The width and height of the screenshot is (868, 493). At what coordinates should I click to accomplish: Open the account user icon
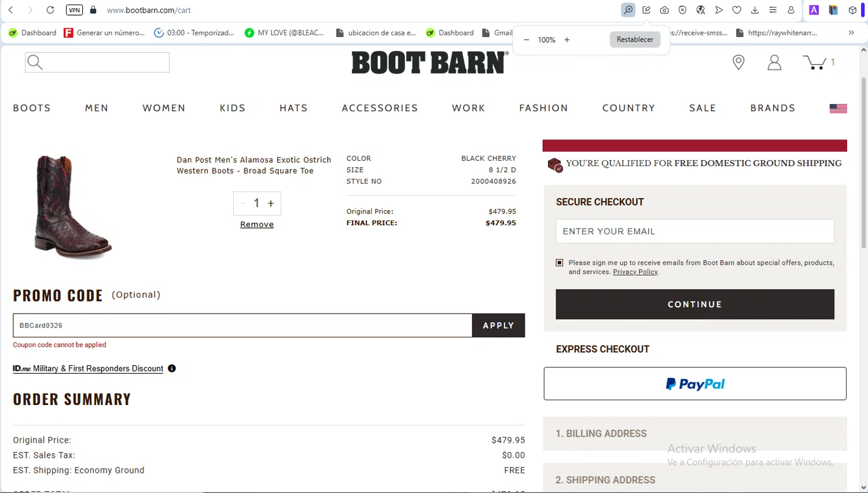(774, 62)
